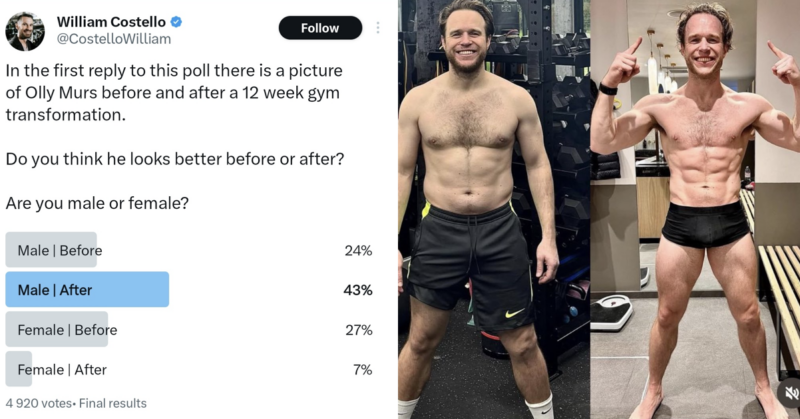Click the blue verified badge
This screenshot has width=800, height=419.
pos(177,22)
